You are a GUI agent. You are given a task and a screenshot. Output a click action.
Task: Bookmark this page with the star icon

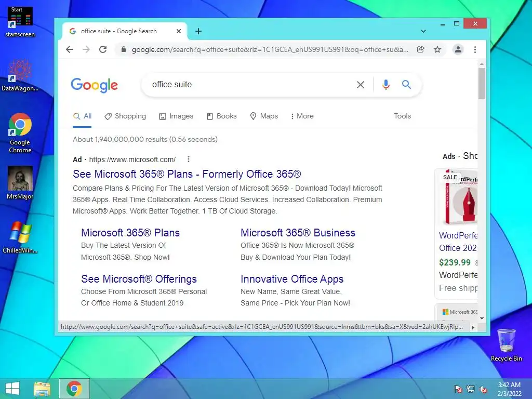pyautogui.click(x=437, y=49)
